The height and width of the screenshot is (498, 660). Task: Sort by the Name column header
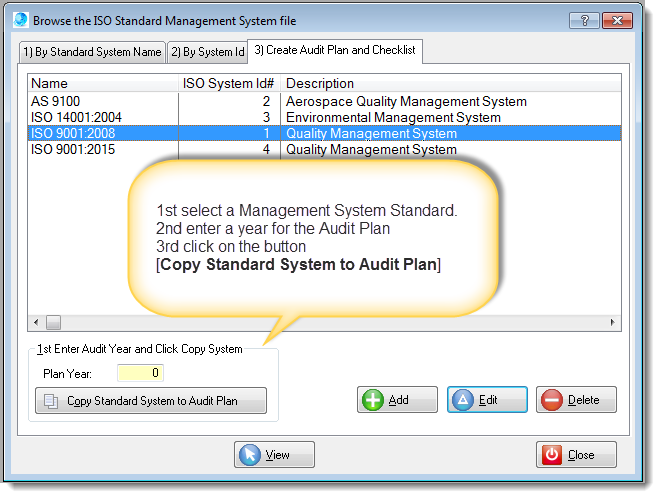pyautogui.click(x=103, y=83)
